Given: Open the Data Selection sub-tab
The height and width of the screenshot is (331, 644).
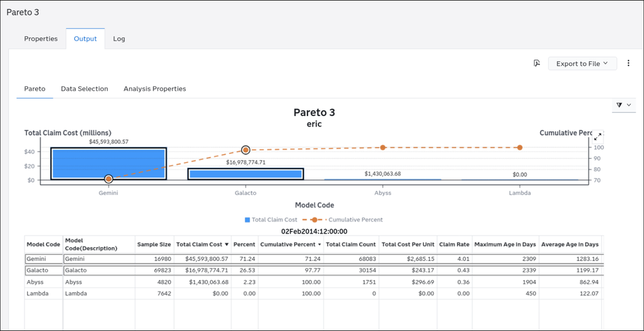Looking at the screenshot, I should click(x=84, y=88).
